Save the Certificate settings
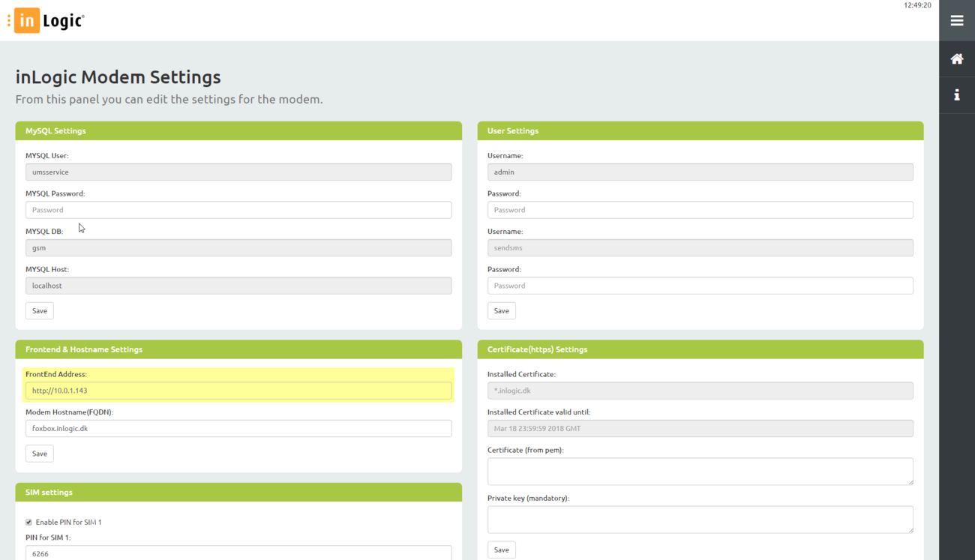The image size is (975, 560). tap(501, 550)
